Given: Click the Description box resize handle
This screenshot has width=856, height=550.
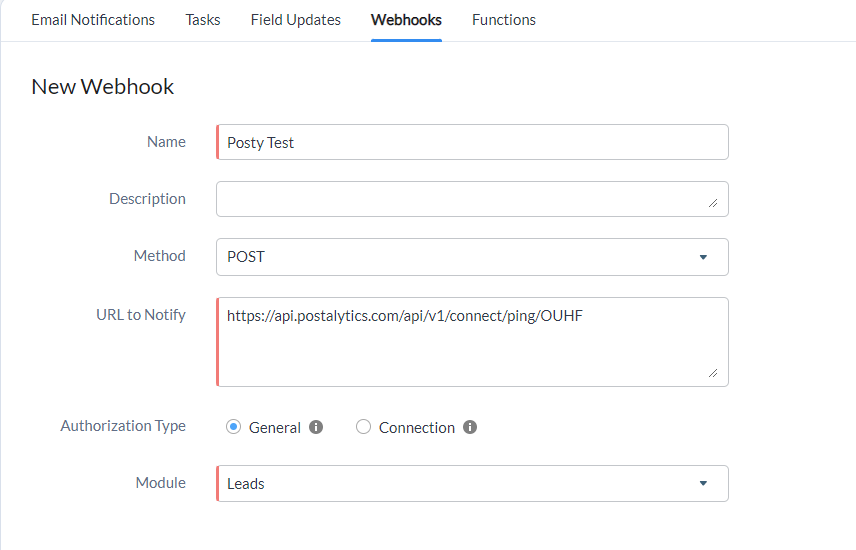Looking at the screenshot, I should click(x=713, y=203).
